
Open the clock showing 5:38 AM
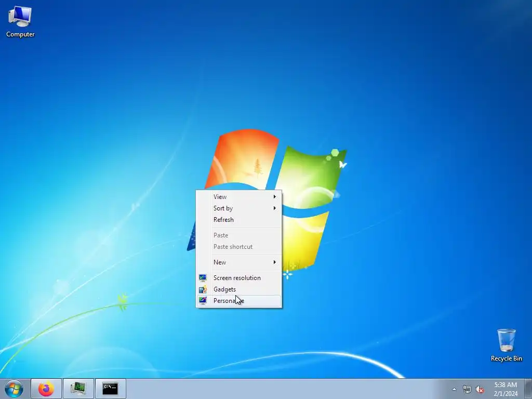506,389
